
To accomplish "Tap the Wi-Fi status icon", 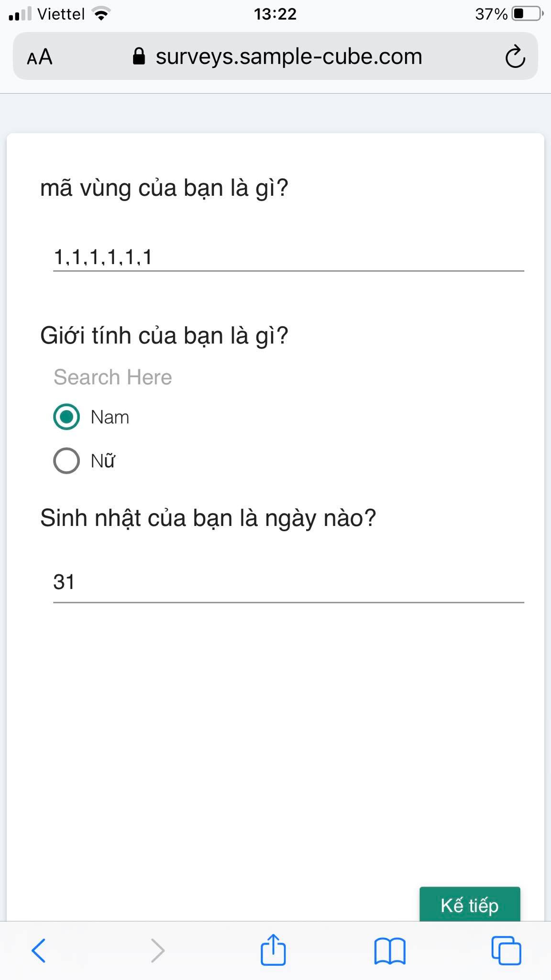I will pos(100,14).
